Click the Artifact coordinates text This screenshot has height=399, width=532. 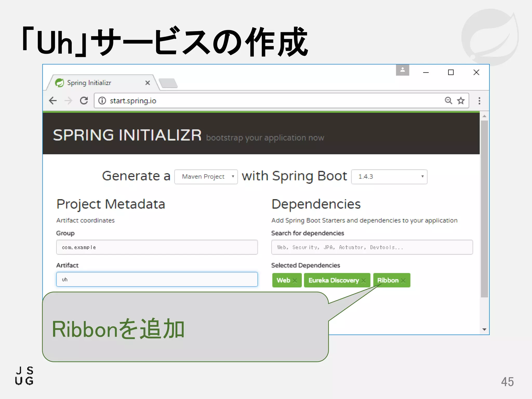point(85,220)
